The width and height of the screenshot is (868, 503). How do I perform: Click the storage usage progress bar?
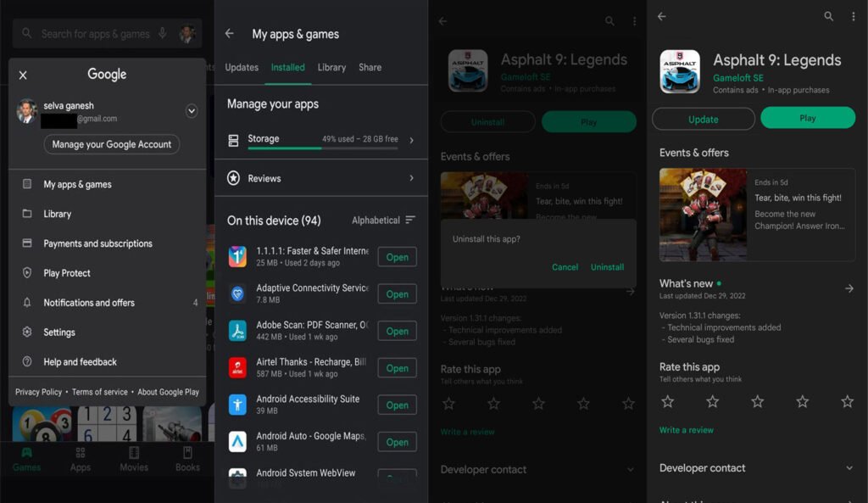(x=322, y=148)
